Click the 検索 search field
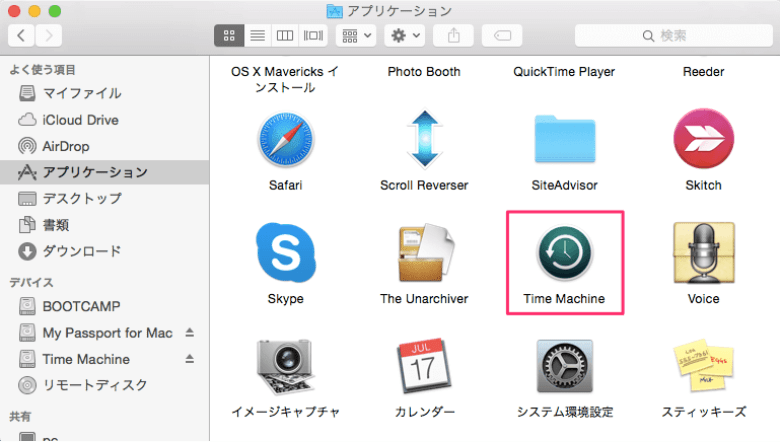The height and width of the screenshot is (442, 780). click(674, 35)
